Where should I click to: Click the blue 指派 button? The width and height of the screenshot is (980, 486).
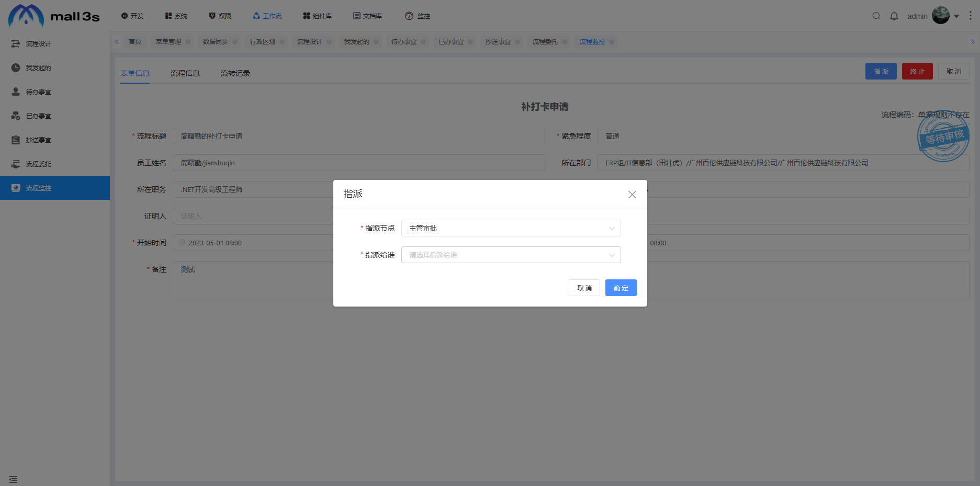click(x=881, y=71)
